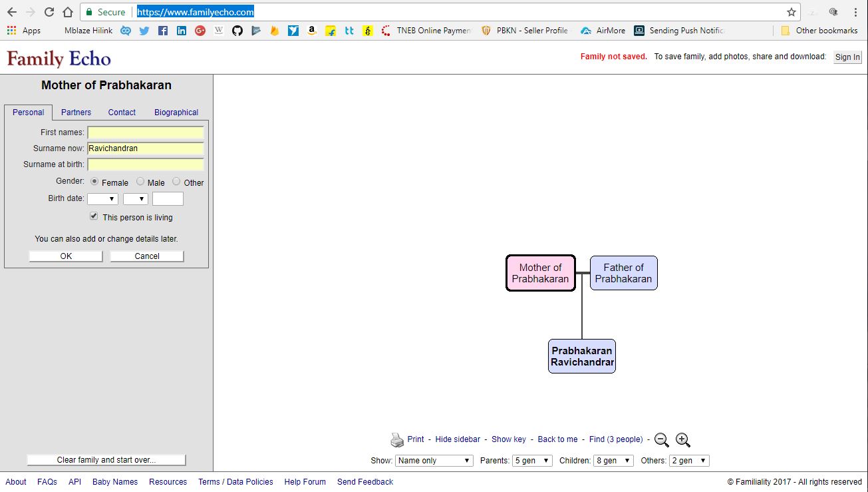Click the browser reload icon
This screenshot has width=868, height=492.
[x=49, y=11]
